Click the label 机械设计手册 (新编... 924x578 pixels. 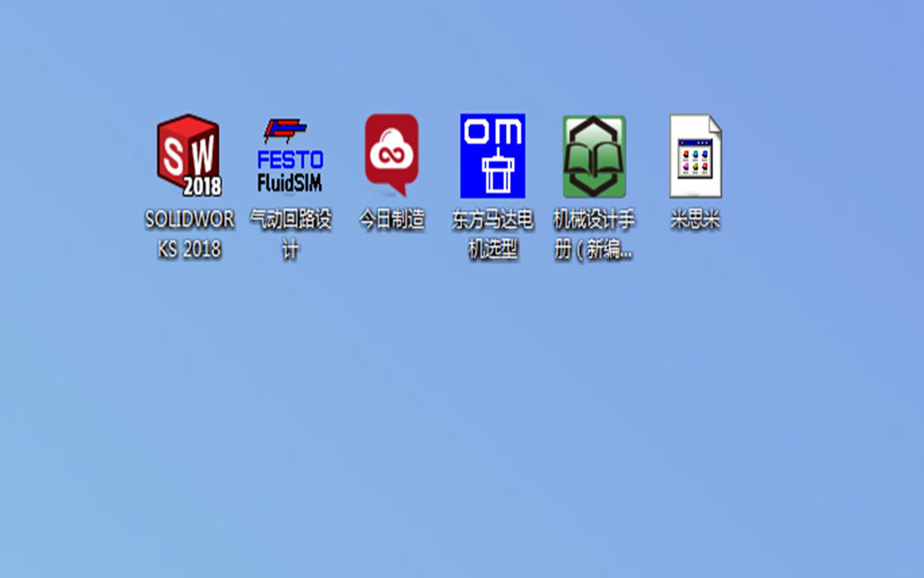594,234
